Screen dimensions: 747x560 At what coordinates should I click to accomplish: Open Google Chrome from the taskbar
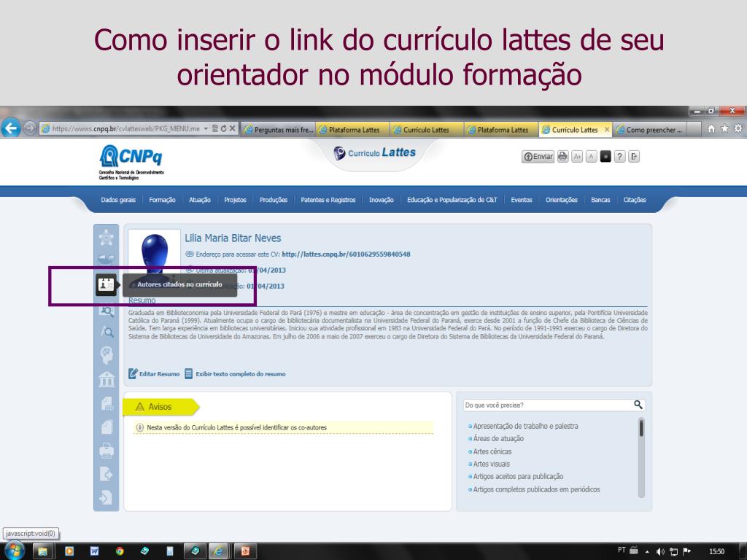coord(120,551)
